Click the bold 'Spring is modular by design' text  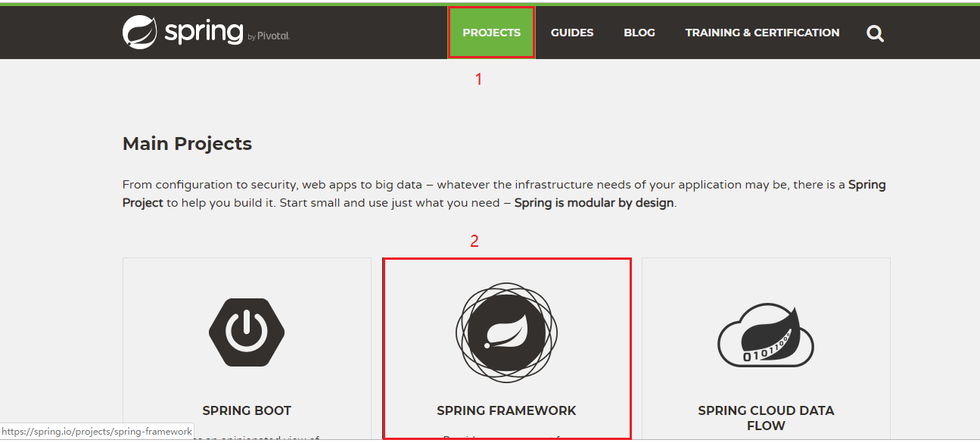(594, 203)
